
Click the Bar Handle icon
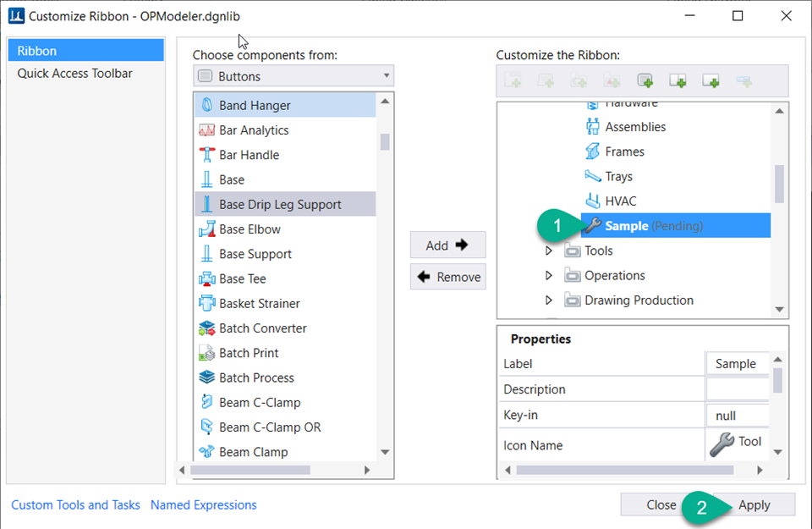tap(206, 155)
